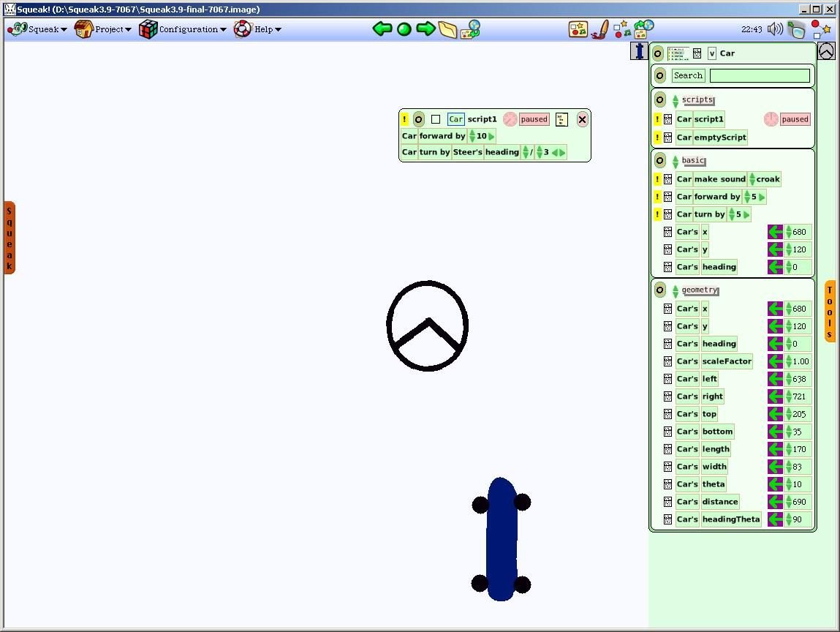Image resolution: width=840 pixels, height=632 pixels.
Task: Click the geometry category round button
Action: (x=660, y=290)
